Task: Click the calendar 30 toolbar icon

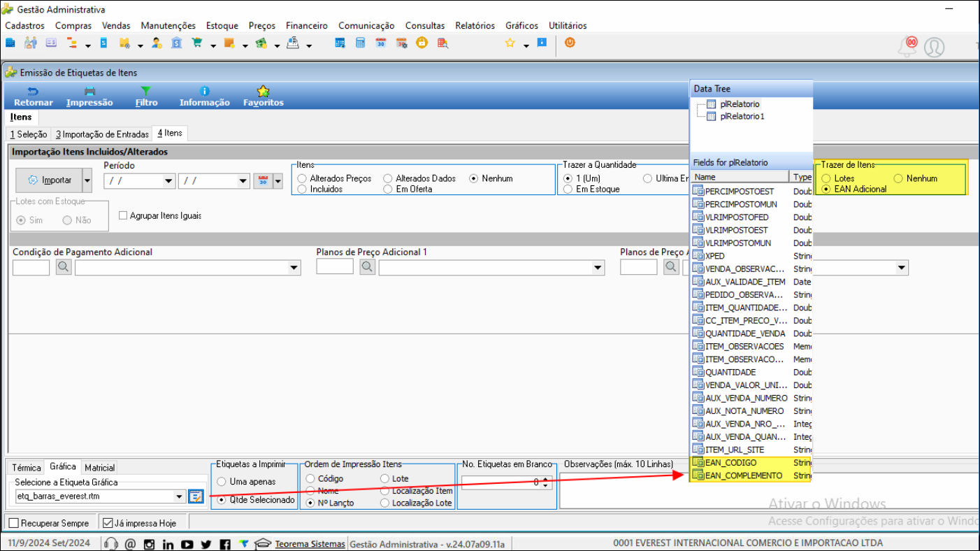Action: [x=381, y=43]
